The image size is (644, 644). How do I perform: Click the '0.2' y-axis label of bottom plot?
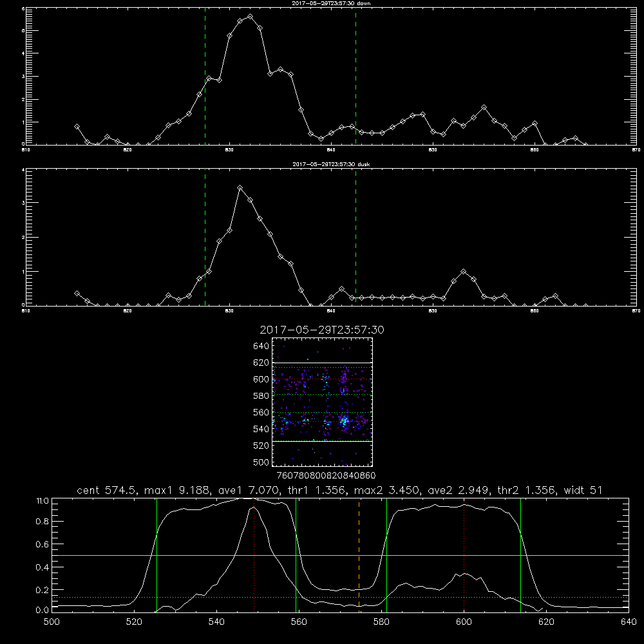(x=43, y=590)
